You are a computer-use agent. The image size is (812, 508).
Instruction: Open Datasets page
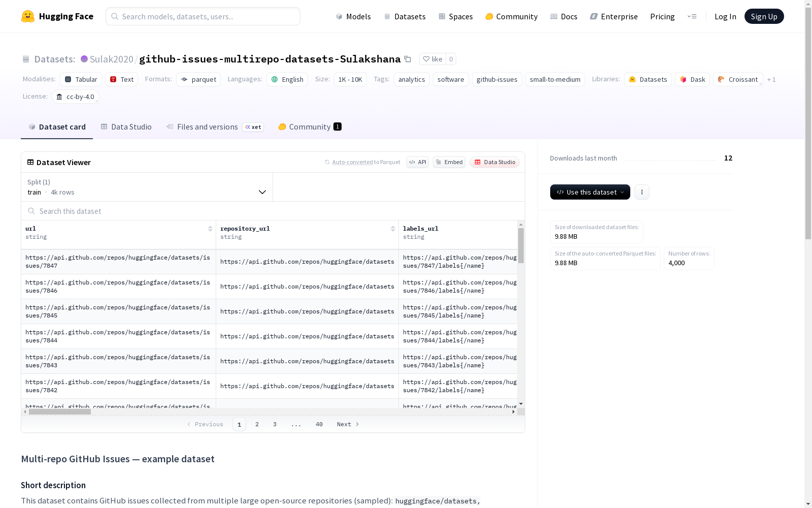tap(404, 16)
